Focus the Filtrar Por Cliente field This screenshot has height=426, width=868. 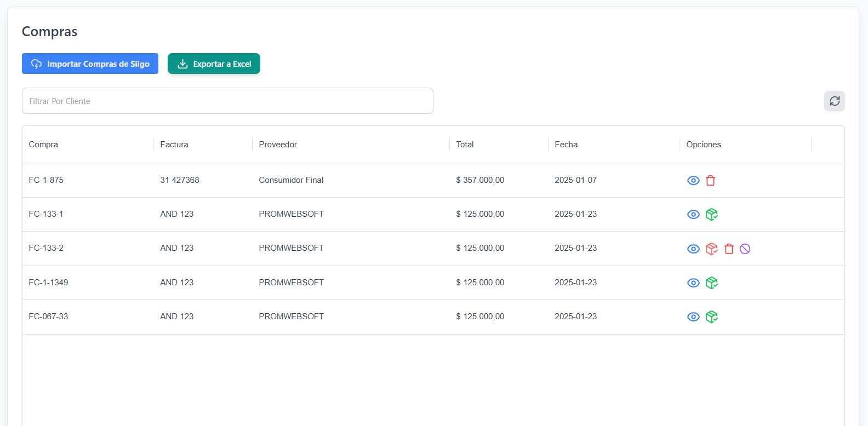[227, 101]
